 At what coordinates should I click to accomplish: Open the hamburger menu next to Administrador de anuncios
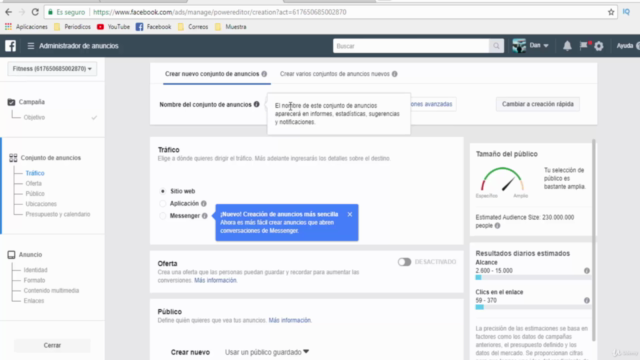pyautogui.click(x=31, y=46)
